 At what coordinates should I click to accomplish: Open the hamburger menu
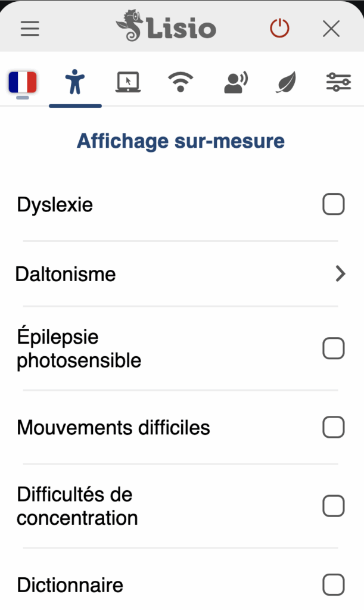coord(29,28)
